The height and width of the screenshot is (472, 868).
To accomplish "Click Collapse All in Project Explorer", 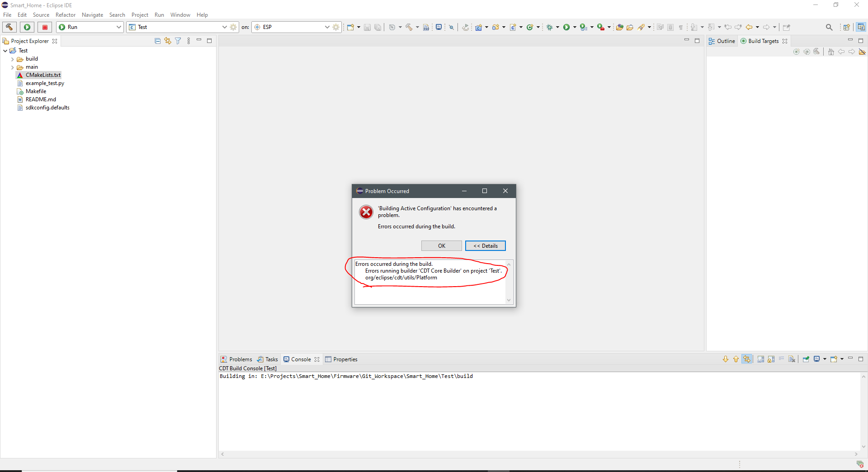I will click(x=158, y=41).
